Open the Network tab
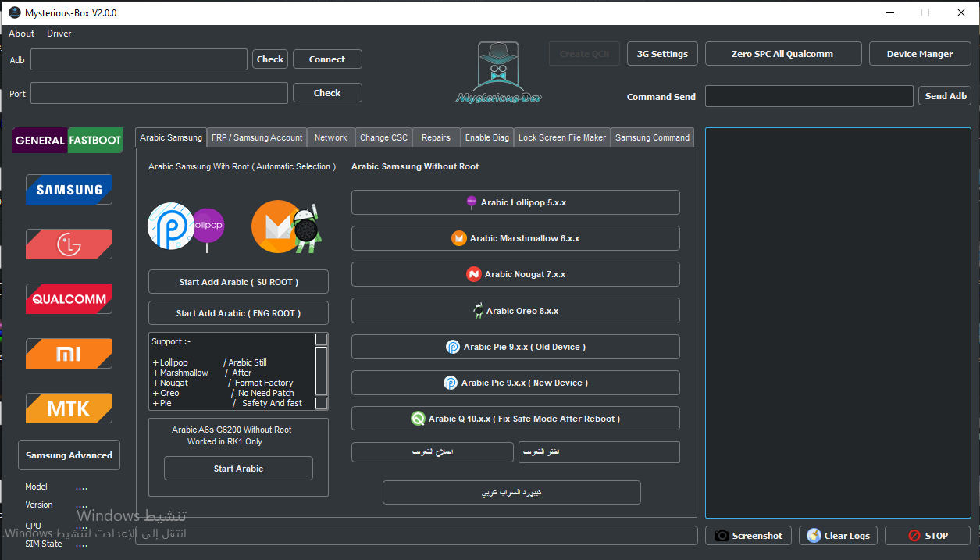Image resolution: width=980 pixels, height=560 pixels. click(x=330, y=137)
